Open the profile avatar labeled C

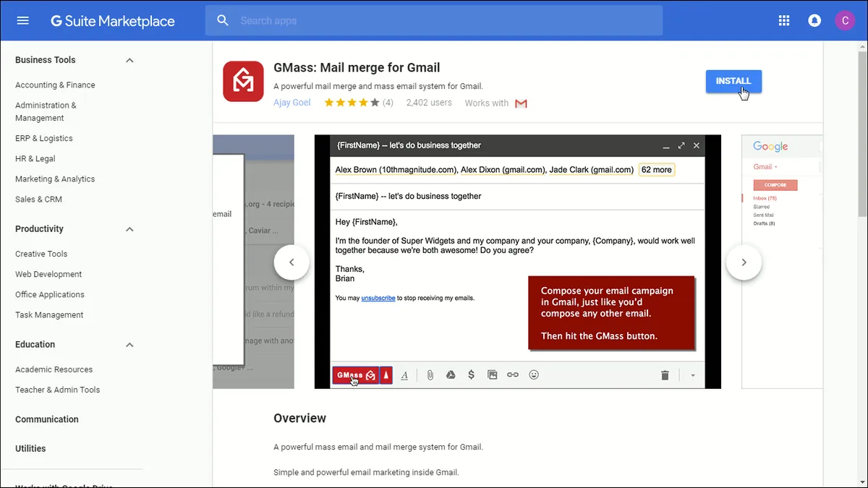844,20
